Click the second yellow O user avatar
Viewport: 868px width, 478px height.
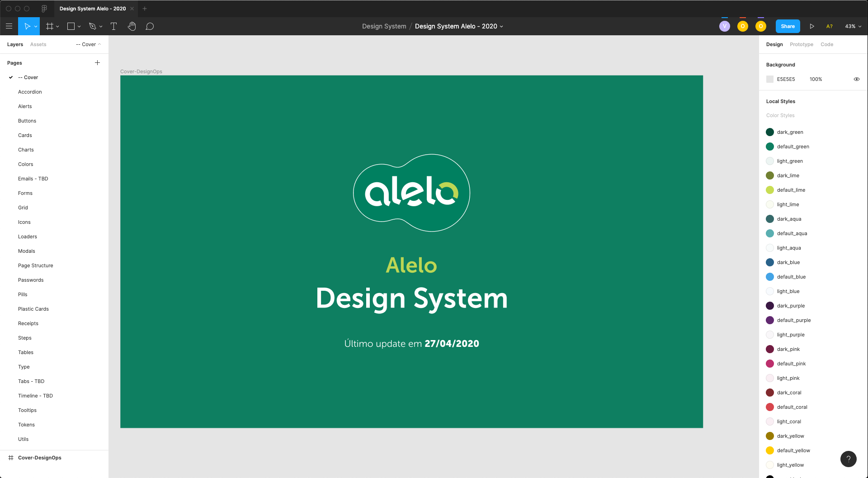[x=761, y=26]
